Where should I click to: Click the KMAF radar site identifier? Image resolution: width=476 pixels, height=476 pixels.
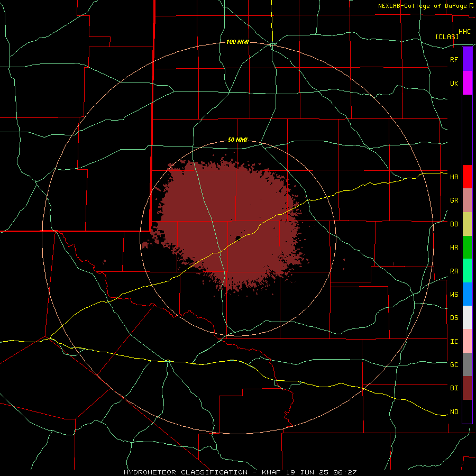click(270, 472)
